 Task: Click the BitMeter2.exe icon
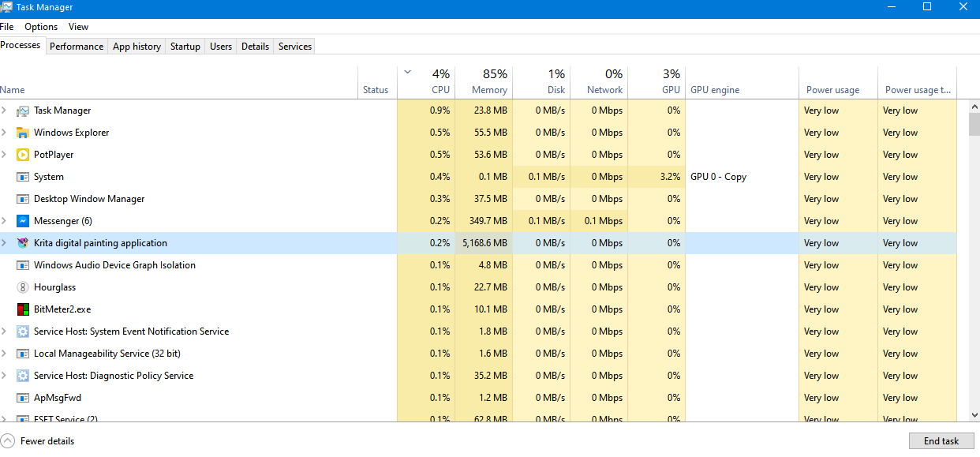(23, 309)
